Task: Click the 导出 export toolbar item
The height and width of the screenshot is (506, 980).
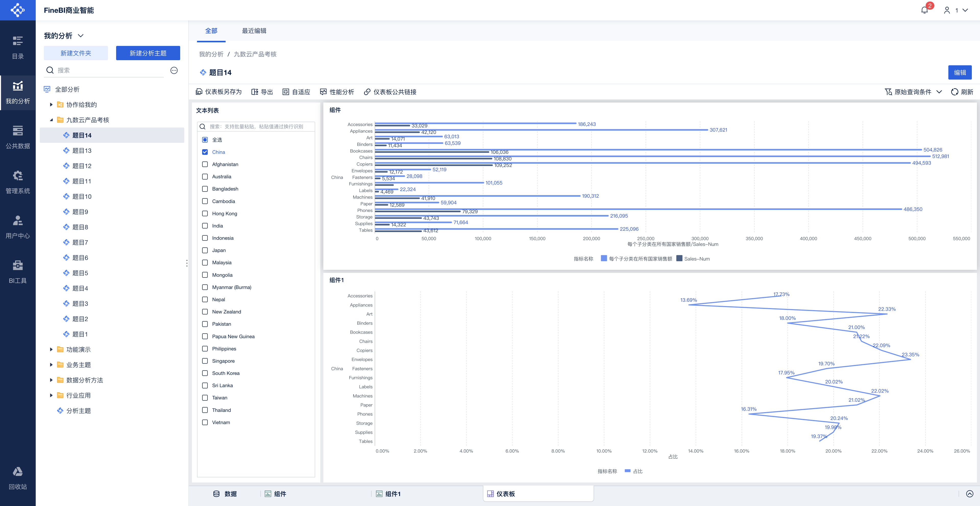Action: [262, 92]
